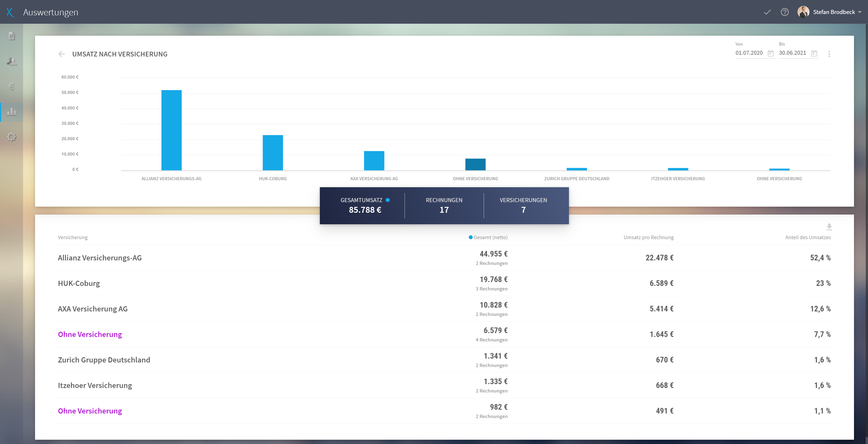Viewport: 868px width, 444px height.
Task: Click the Allianz Versicherungs-AG chart bar
Action: pos(171,130)
